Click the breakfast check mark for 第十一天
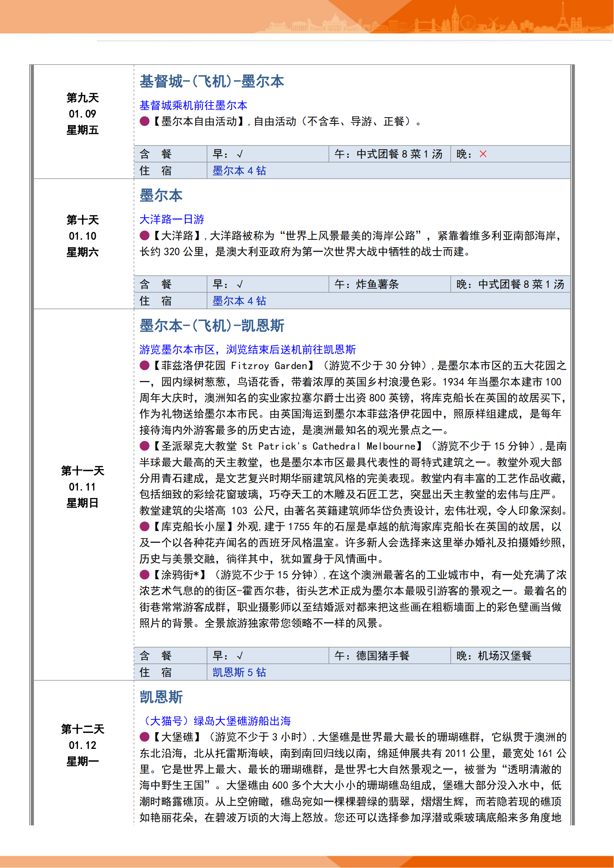614x868 pixels. (x=240, y=656)
